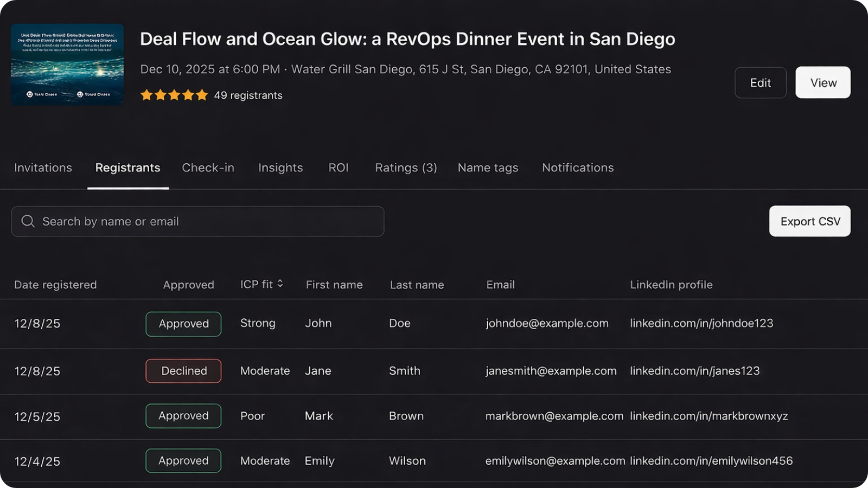Click the event date and venue line
This screenshot has height=488, width=868.
(405, 69)
